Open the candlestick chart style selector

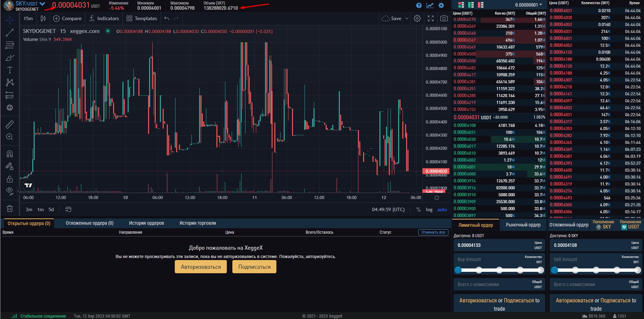pos(43,18)
